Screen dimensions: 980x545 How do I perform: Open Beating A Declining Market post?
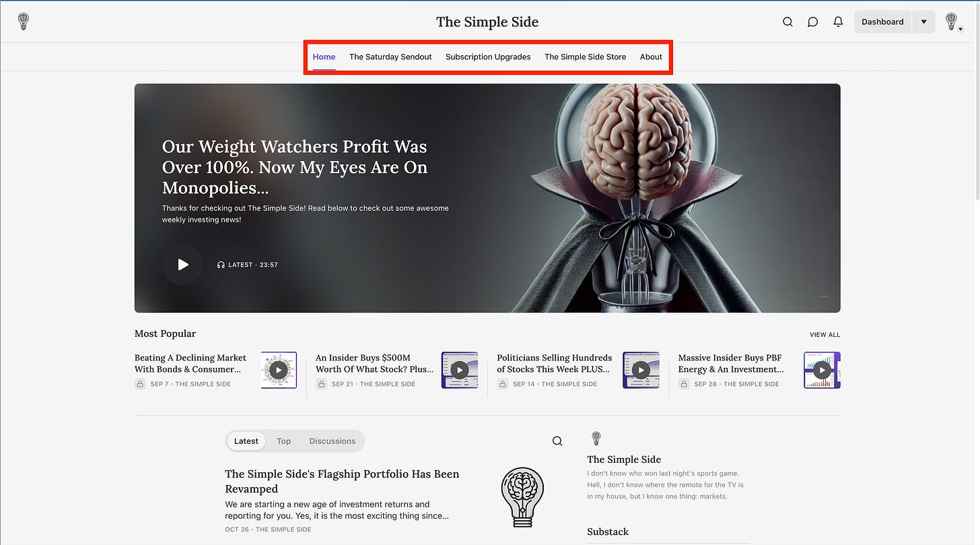tap(190, 363)
